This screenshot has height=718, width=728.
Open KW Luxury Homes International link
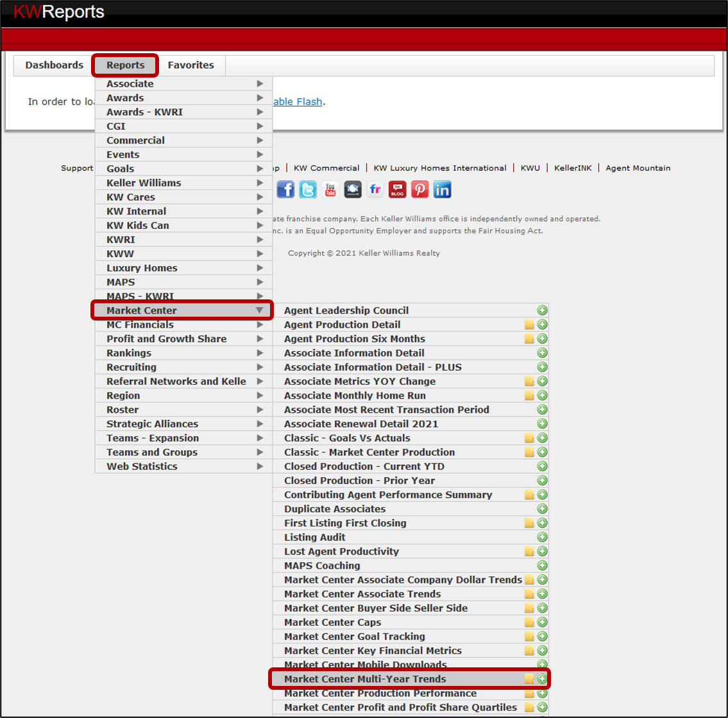439,168
